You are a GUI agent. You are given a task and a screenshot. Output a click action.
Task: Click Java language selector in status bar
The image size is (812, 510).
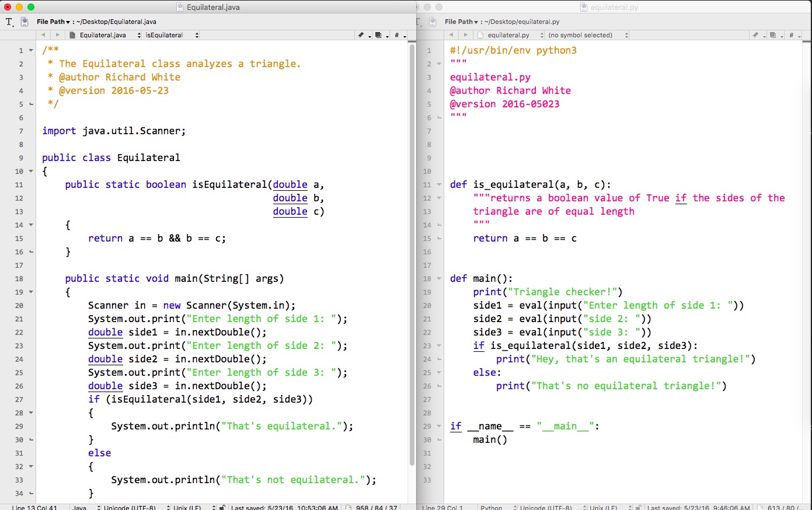coord(85,507)
